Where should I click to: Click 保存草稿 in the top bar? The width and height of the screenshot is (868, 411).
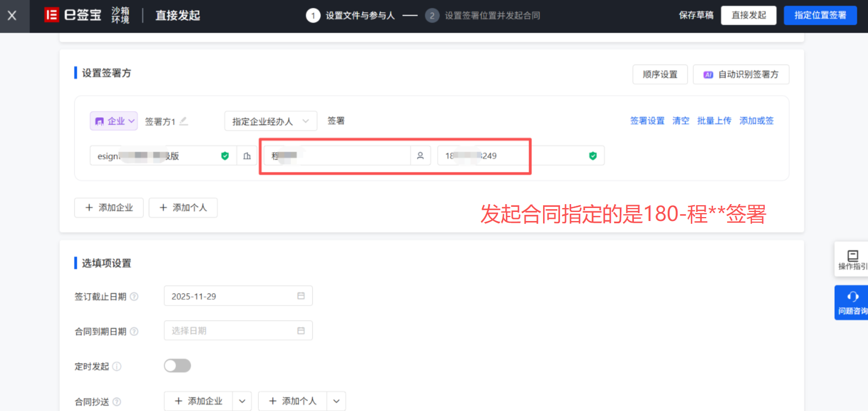(x=696, y=15)
